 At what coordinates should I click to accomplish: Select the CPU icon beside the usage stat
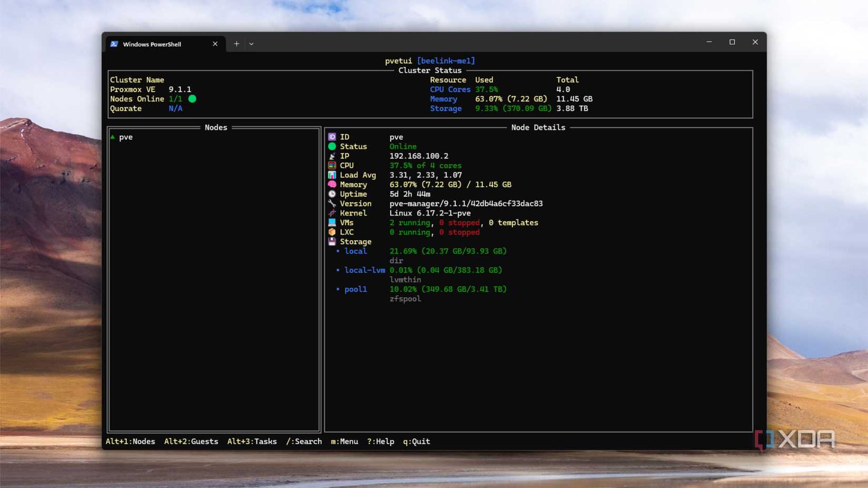tap(332, 165)
